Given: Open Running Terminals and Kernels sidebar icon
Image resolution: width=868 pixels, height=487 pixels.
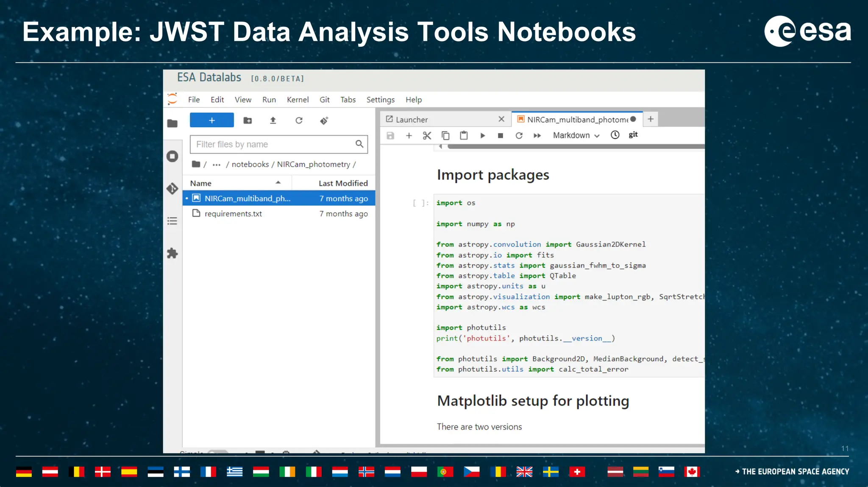Looking at the screenshot, I should point(172,156).
